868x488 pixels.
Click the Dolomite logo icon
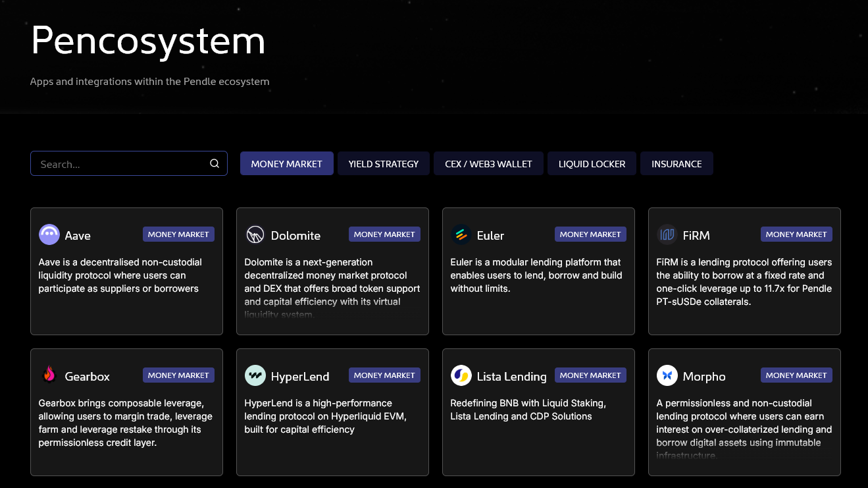(x=255, y=234)
